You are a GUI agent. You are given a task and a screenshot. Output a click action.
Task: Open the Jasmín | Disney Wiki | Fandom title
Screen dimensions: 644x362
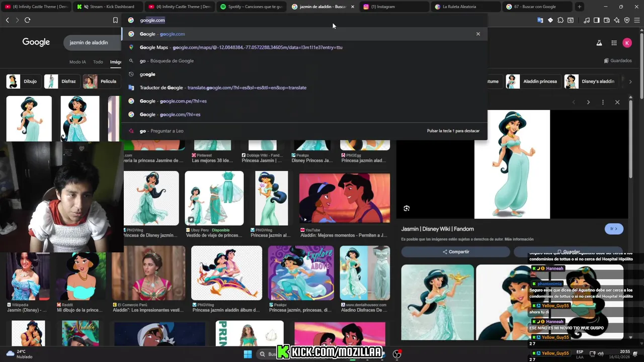(x=437, y=229)
